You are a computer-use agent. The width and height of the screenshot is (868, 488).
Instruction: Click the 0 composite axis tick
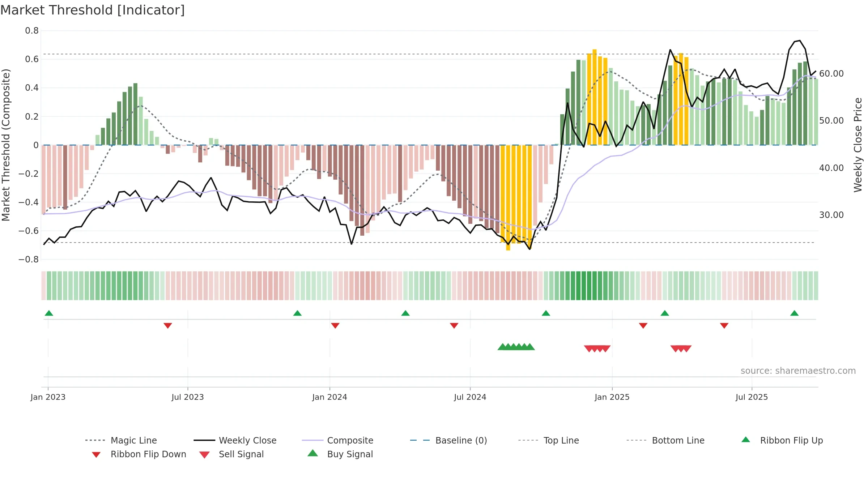pos(36,145)
